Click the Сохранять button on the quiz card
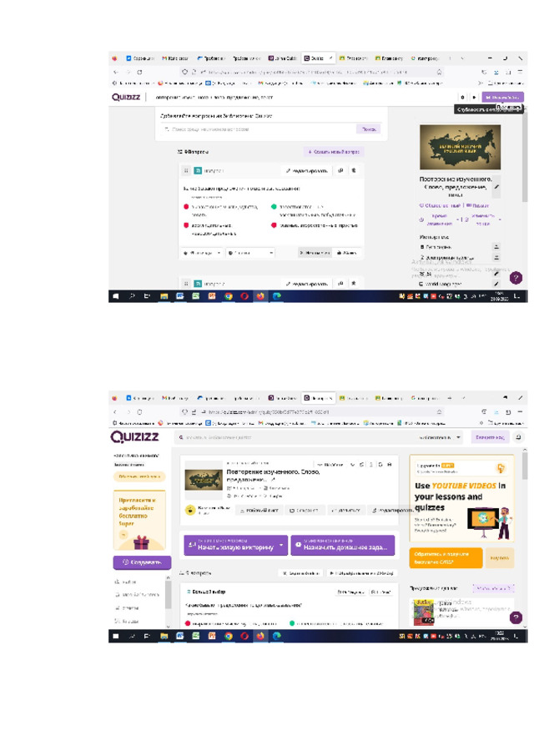The height and width of the screenshot is (756, 534). pos(304,510)
